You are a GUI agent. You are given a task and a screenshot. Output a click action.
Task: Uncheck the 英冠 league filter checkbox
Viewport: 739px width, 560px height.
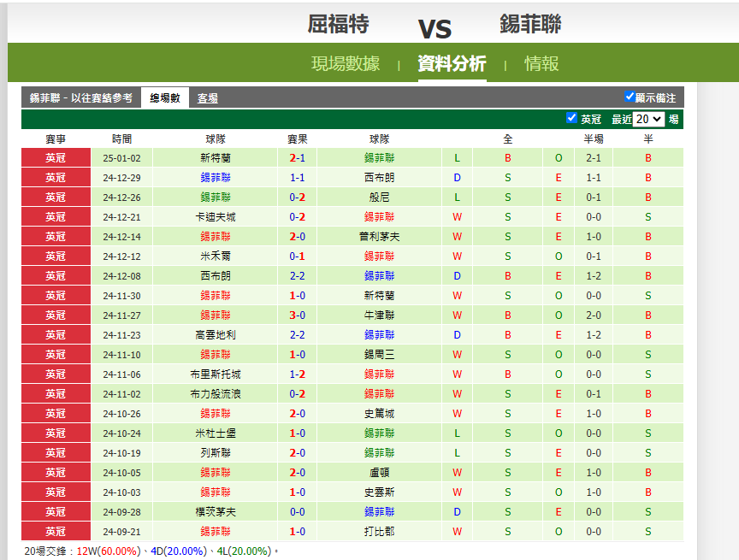coord(571,118)
